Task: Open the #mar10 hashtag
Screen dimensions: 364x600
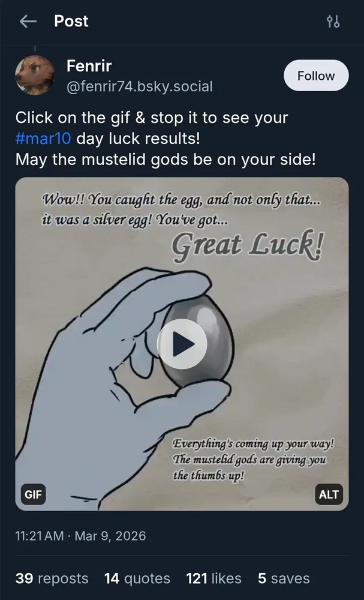Action: point(43,139)
